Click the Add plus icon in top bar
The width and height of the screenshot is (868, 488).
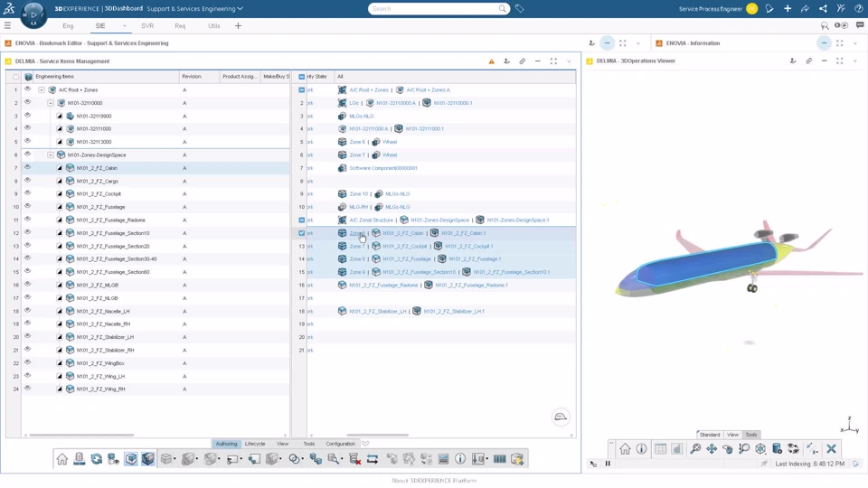tap(788, 8)
